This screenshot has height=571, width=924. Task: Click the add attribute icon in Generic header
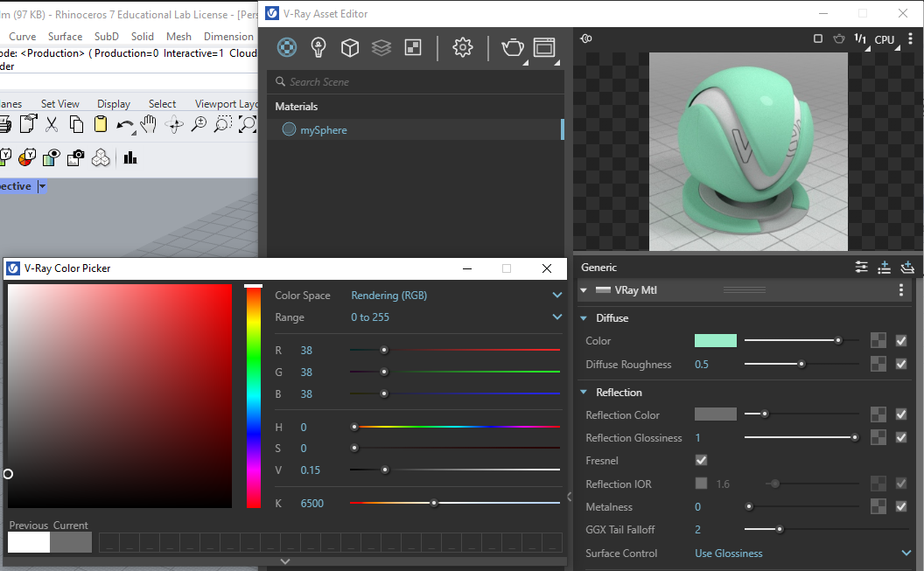[x=884, y=268]
